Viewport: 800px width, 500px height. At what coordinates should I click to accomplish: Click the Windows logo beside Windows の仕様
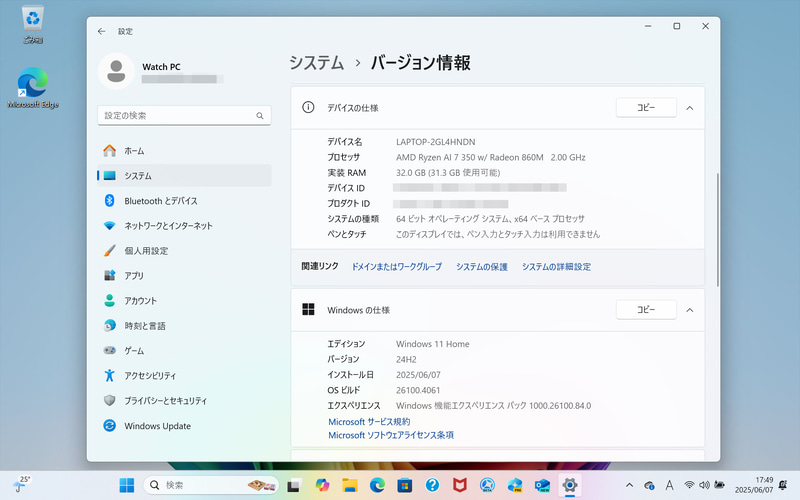tap(308, 309)
